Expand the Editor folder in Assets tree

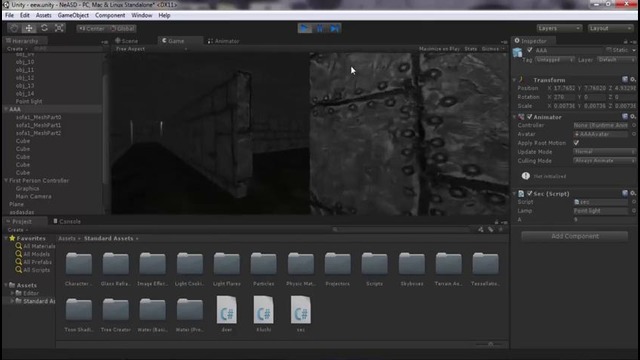[x=12, y=293]
